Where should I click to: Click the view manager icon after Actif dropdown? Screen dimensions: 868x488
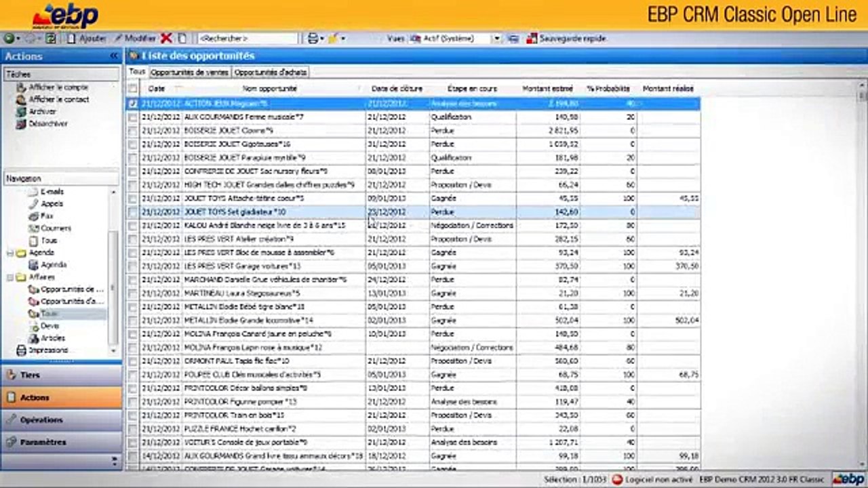(513, 39)
